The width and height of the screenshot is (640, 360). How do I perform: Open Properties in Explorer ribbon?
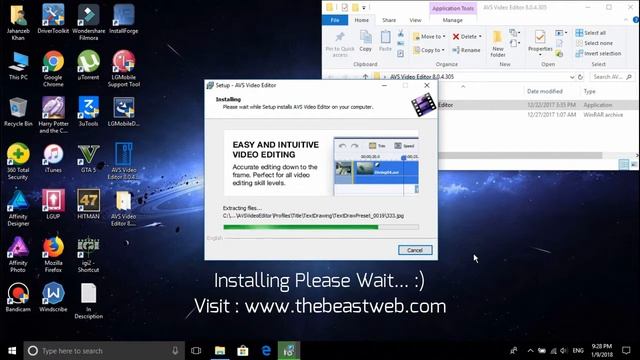pyautogui.click(x=540, y=43)
